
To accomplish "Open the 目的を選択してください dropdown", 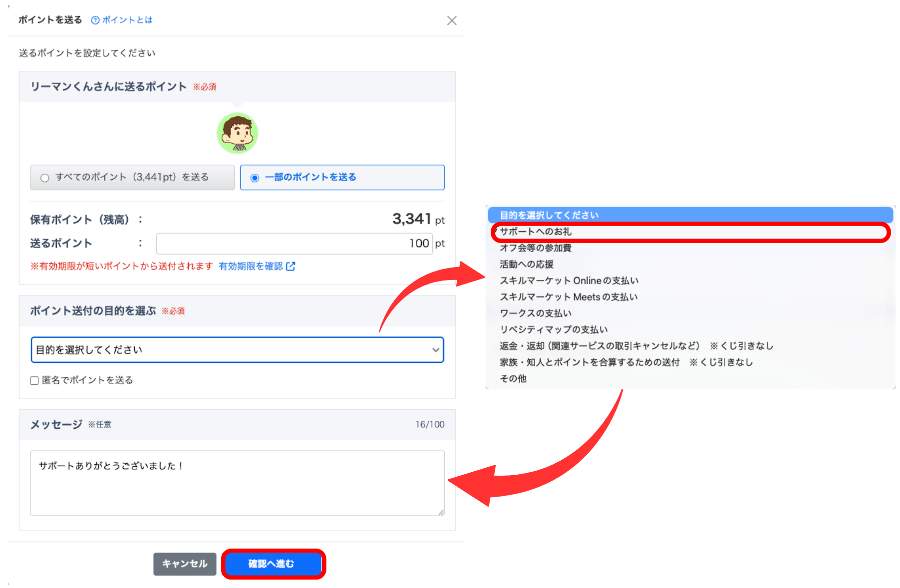I will (237, 350).
